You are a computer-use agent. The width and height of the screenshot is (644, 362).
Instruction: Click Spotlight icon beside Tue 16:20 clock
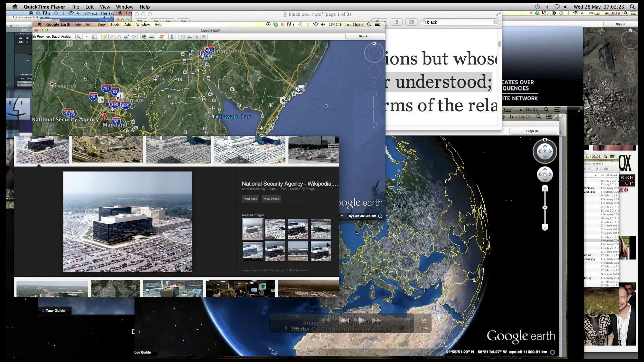369,24
